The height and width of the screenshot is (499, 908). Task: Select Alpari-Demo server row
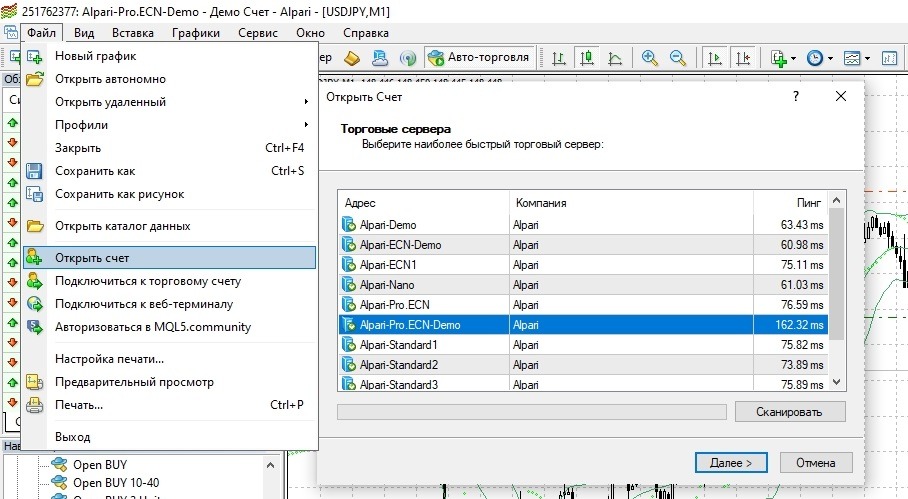click(x=583, y=225)
